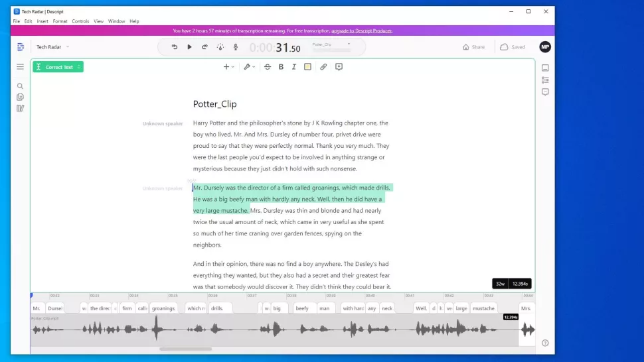Click the 00:37 mark on timeline ruler
The width and height of the screenshot is (644, 362).
point(252,296)
